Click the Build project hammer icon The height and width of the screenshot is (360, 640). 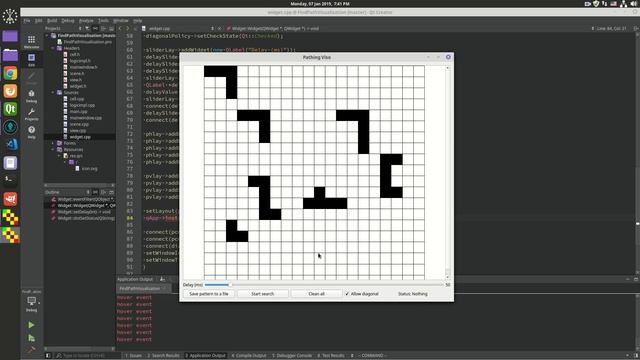click(x=31, y=350)
